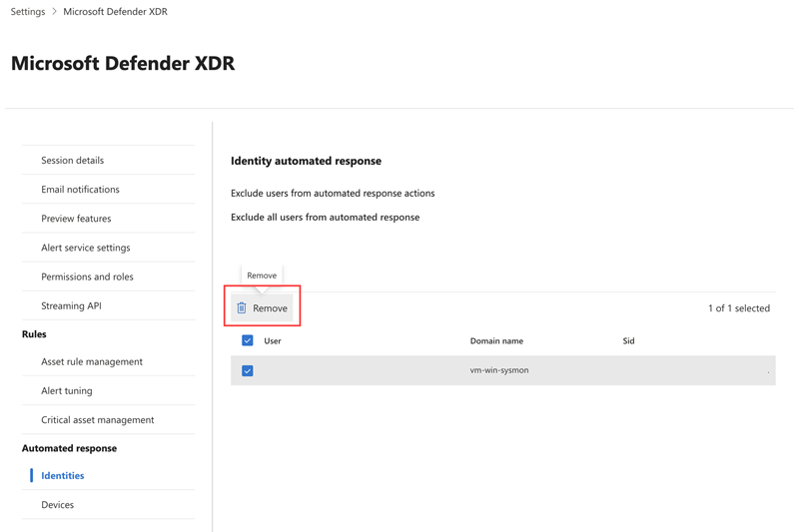The width and height of the screenshot is (799, 532).
Task: Uncheck the select-all checkbox beside the User header
Action: click(x=247, y=340)
